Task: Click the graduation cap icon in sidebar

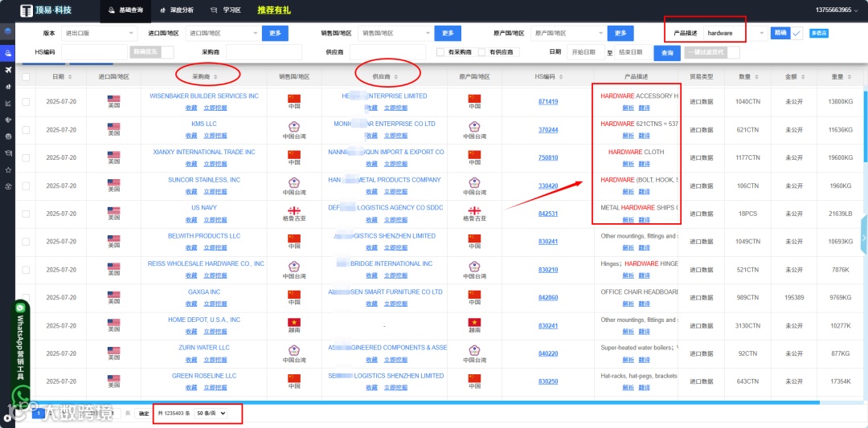Action: (x=8, y=153)
